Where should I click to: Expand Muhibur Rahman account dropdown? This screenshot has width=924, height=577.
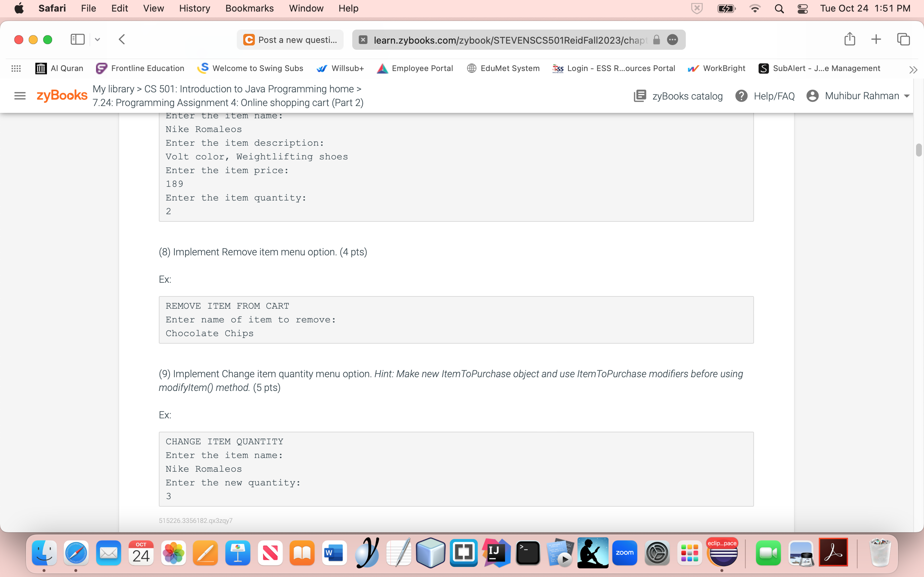[906, 96]
